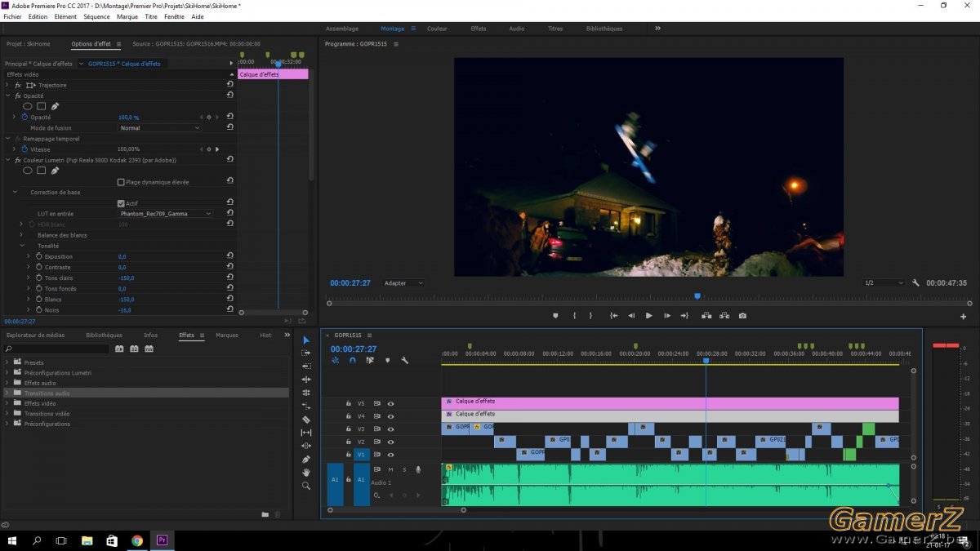Mark In point in Program monitor
This screenshot has width=980, height=551.
[x=574, y=315]
